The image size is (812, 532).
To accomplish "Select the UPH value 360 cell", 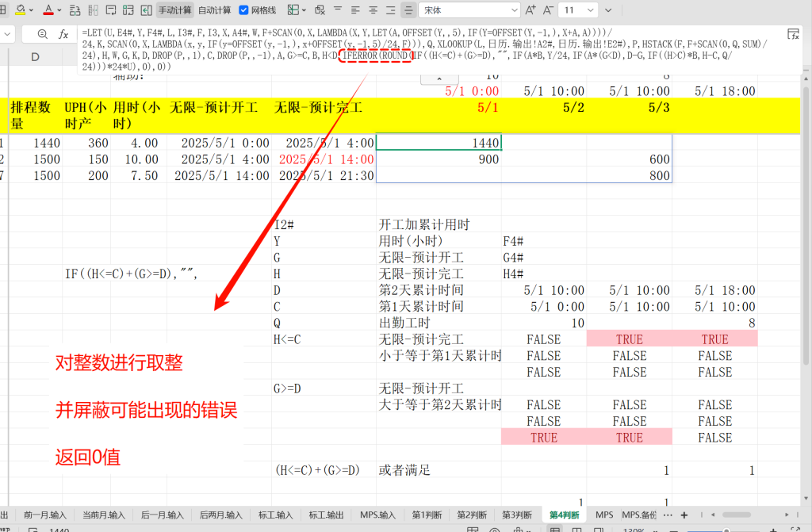I will click(x=86, y=143).
